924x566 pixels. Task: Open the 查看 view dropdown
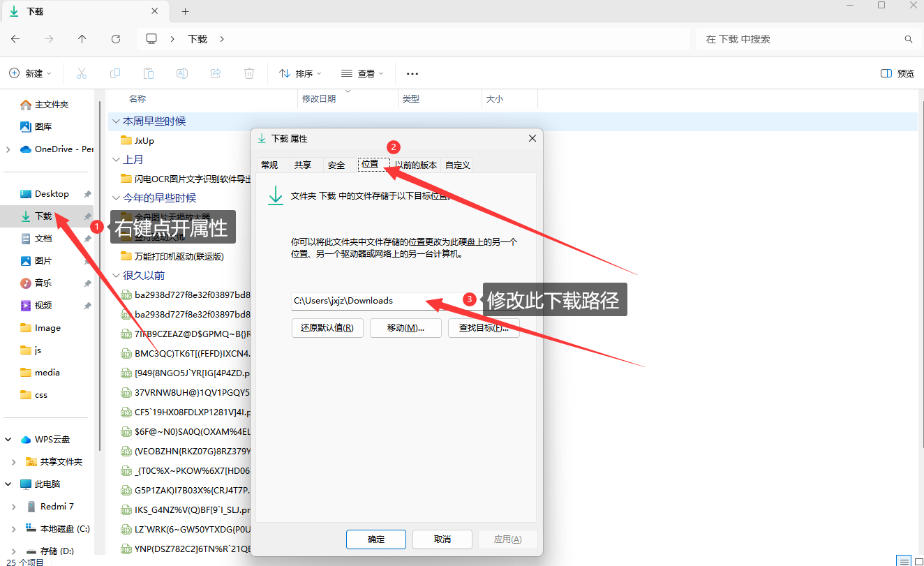tap(362, 73)
